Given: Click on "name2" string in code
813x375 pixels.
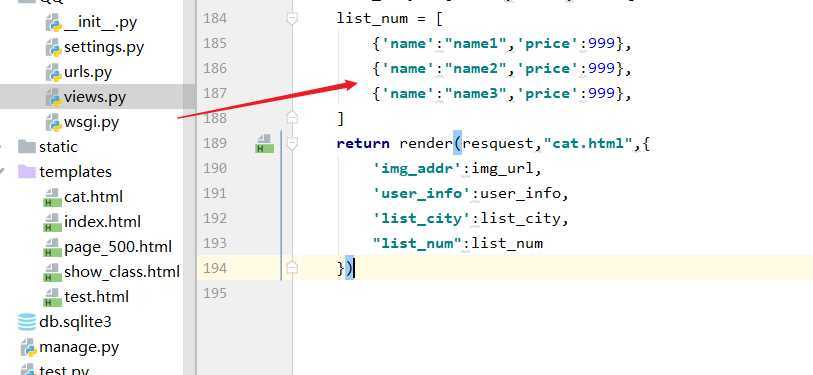Looking at the screenshot, I should click(x=474, y=69).
